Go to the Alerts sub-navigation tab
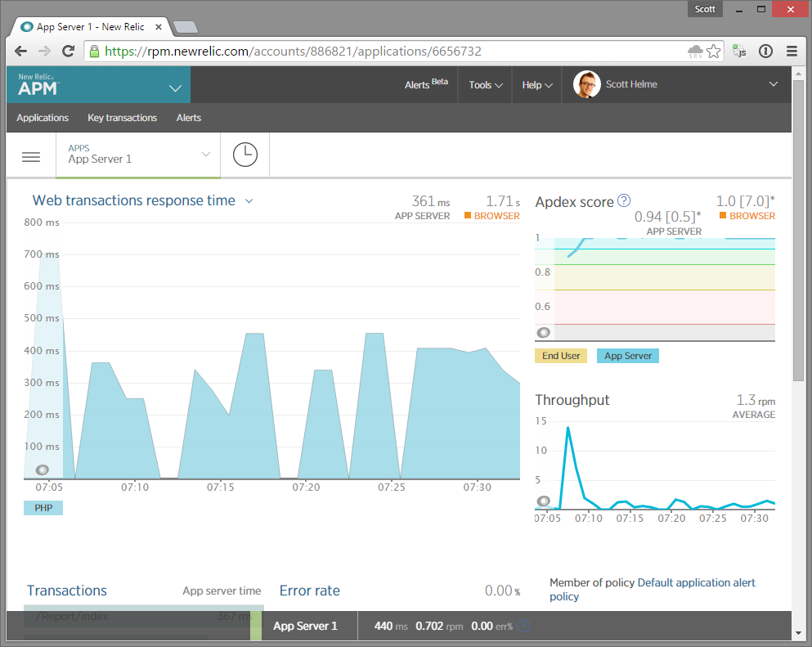This screenshot has width=812, height=647. point(189,118)
